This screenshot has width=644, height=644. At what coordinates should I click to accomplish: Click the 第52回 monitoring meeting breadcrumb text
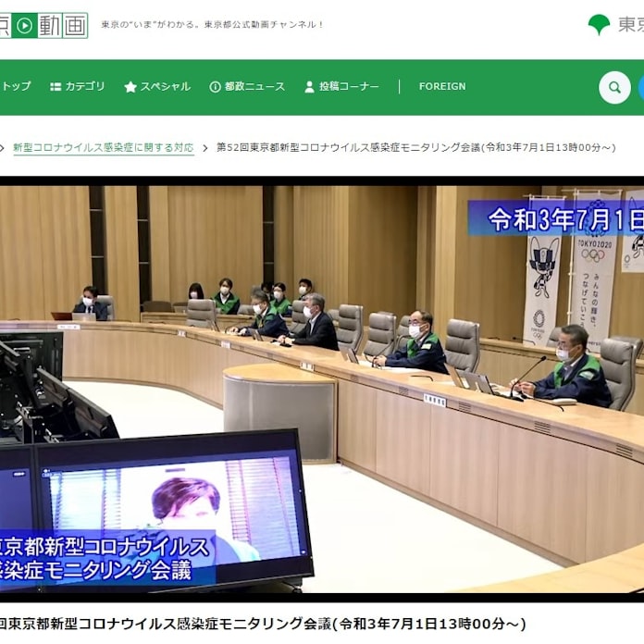coord(416,147)
